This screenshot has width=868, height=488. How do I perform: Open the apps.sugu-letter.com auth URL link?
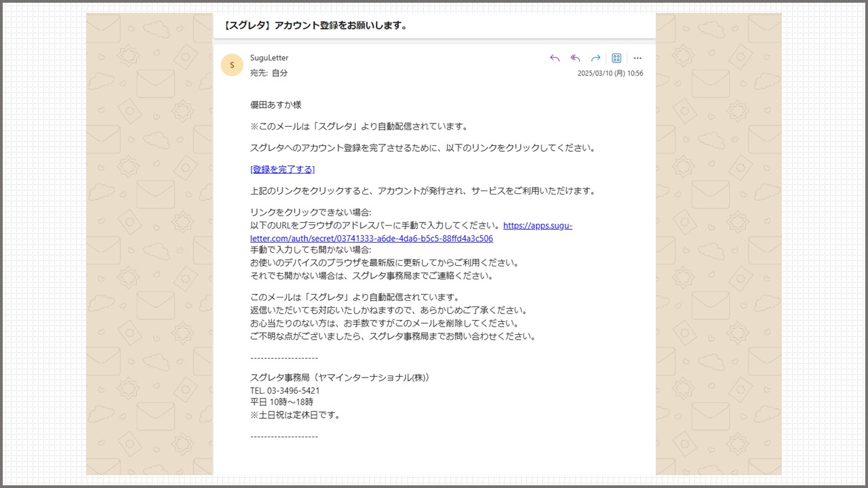[x=411, y=232]
